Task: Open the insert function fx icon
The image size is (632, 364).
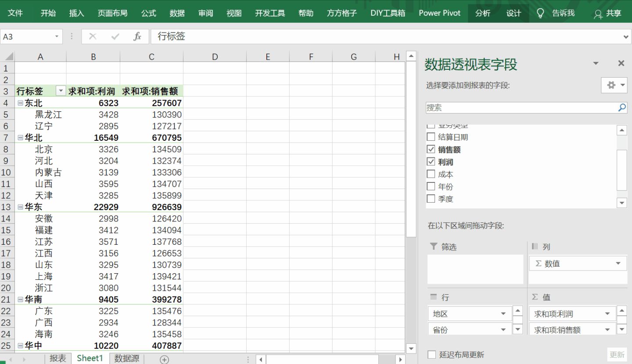Action: point(137,36)
